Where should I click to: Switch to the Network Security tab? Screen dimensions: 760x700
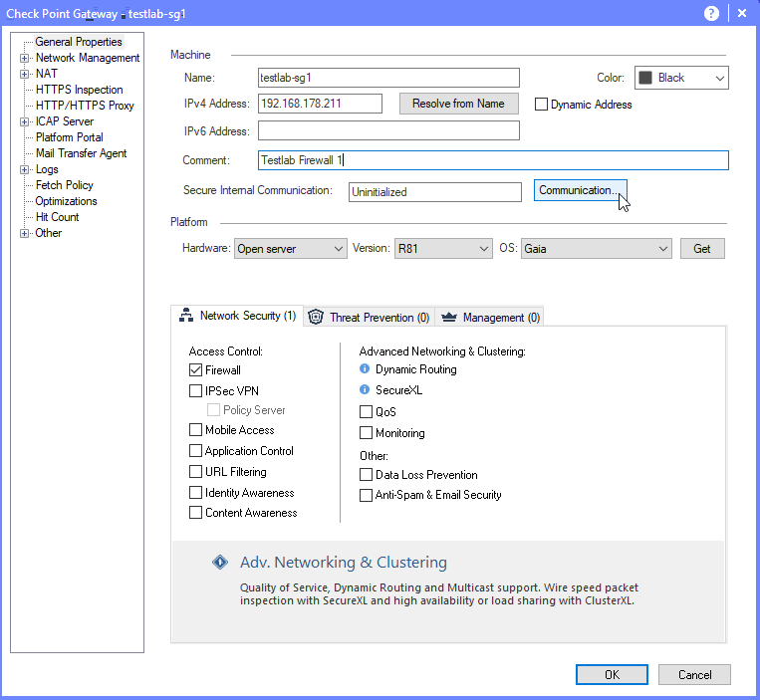[237, 316]
